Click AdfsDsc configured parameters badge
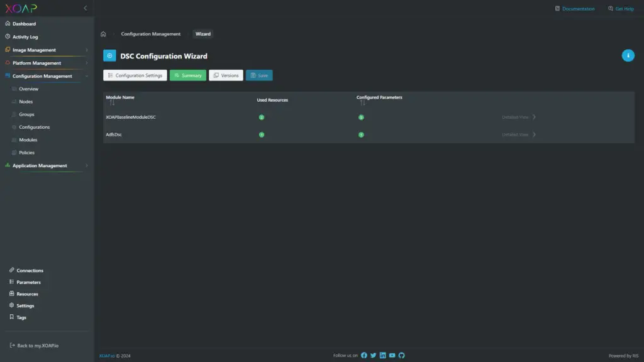Image resolution: width=644 pixels, height=362 pixels. pos(361,134)
